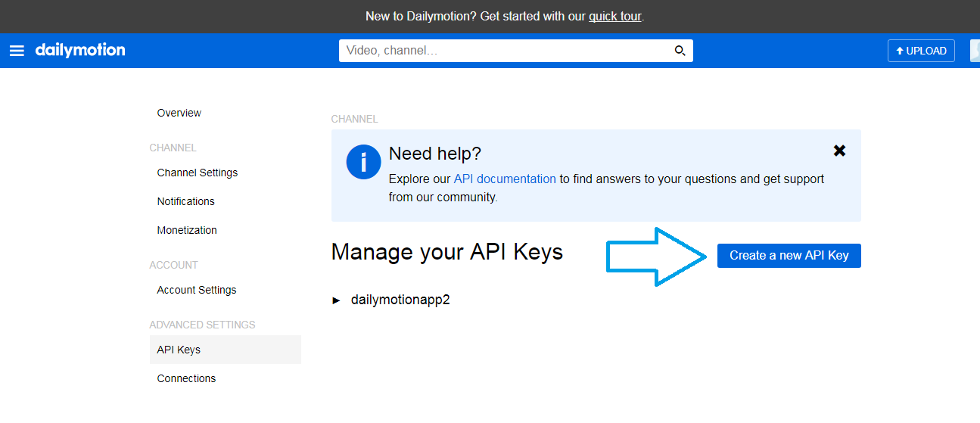
Task: Go to Channel Settings
Action: [x=198, y=173]
